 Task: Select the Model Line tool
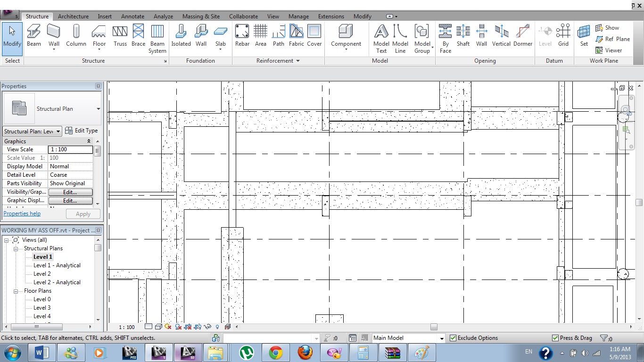coord(400,39)
